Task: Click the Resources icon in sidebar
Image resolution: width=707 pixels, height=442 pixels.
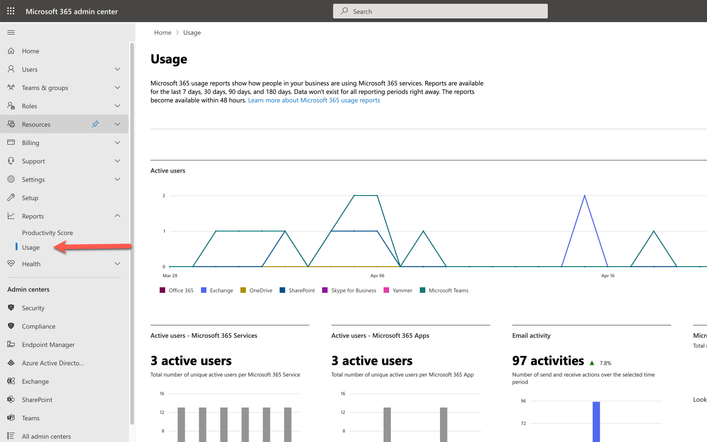Action: [x=11, y=124]
